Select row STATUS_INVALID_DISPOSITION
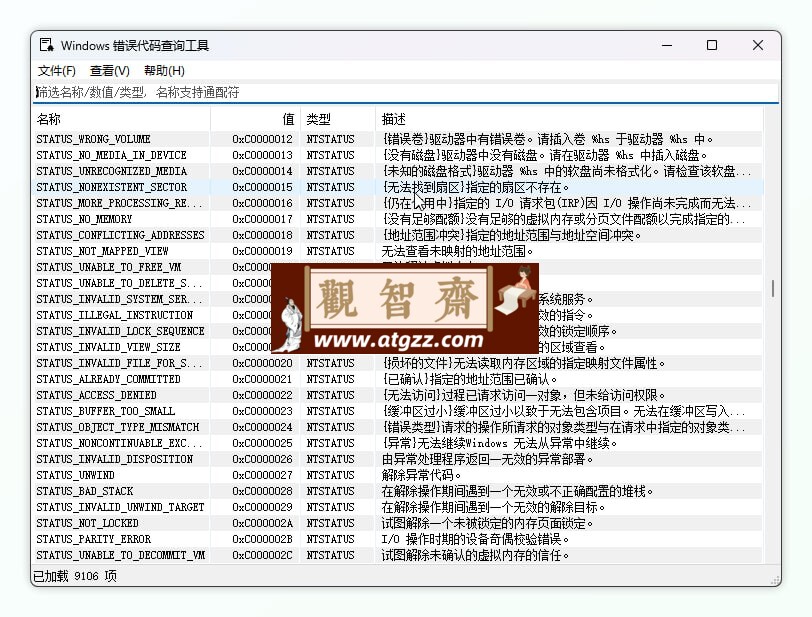This screenshot has height=617, width=812. (398, 460)
